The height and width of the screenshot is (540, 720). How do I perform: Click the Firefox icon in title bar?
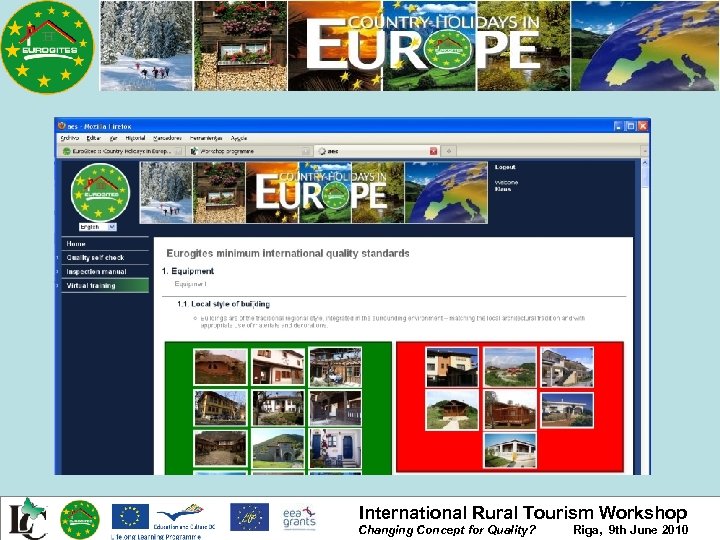62,126
